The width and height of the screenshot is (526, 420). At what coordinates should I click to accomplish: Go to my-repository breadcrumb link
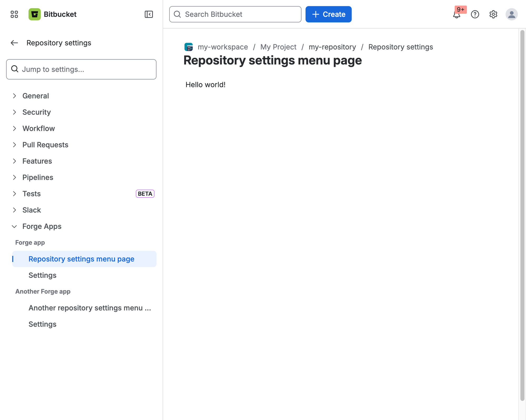click(x=332, y=47)
